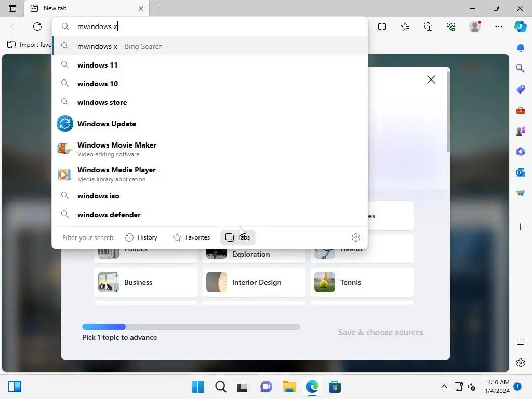Click the topic progress bar
Image resolution: width=532 pixels, height=399 pixels.
click(x=191, y=327)
